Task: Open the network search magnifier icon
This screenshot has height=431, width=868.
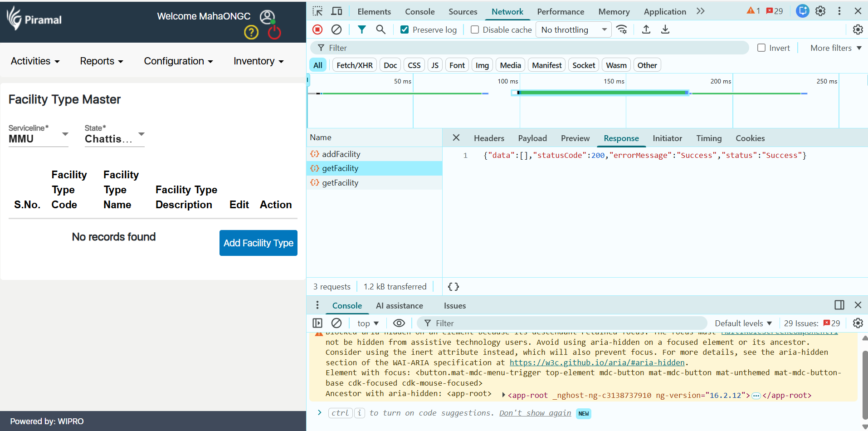Action: click(380, 29)
